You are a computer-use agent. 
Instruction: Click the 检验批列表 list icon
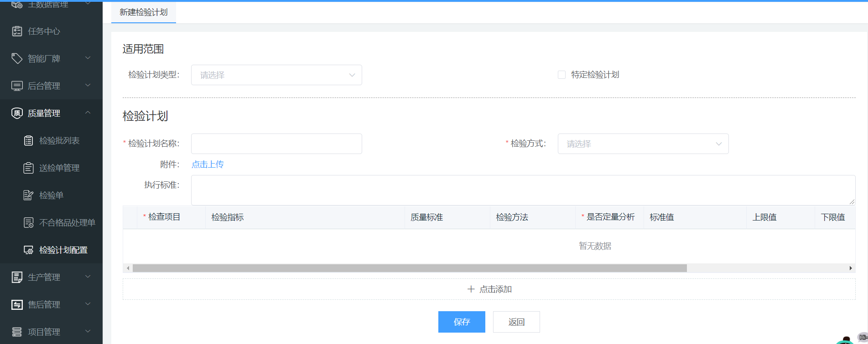click(x=28, y=140)
